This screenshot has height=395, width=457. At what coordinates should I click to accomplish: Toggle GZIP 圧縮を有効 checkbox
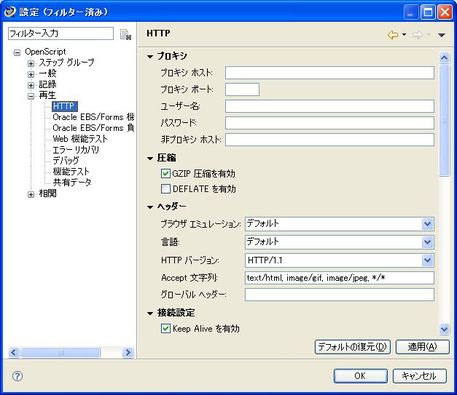(165, 173)
